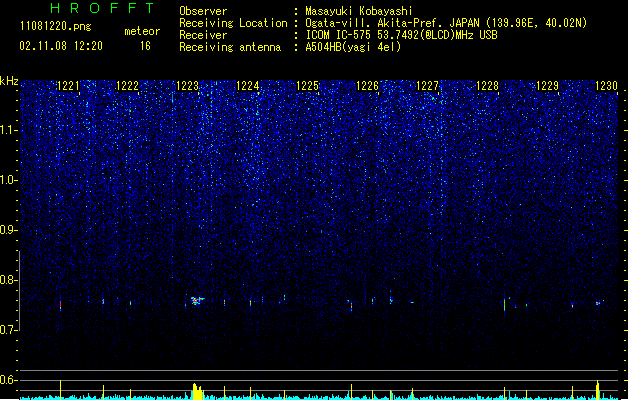Image resolution: width=629 pixels, height=400 pixels.
Task: Click the 1.0 frequency axis label
Action: tap(8, 180)
